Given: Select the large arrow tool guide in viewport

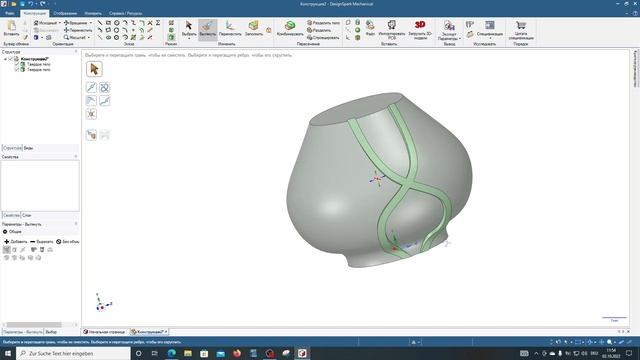Looking at the screenshot, I should coord(94,69).
